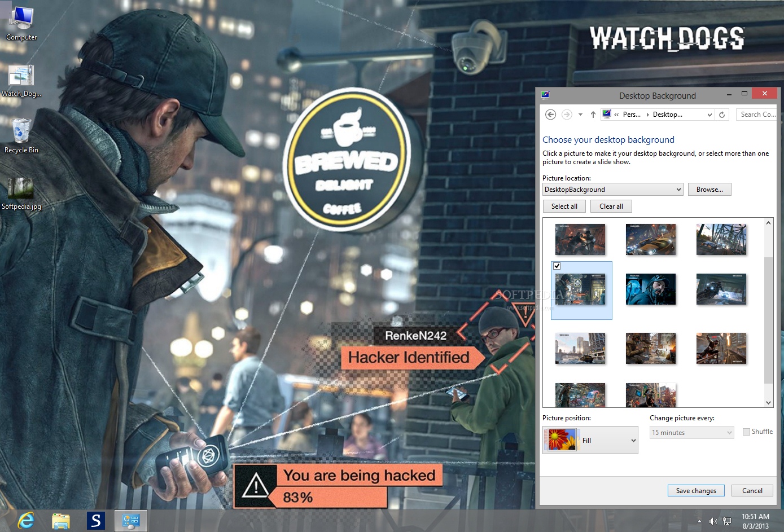Open Change picture every 15 minutes dropdown
Screen dimensions: 784x532
pyautogui.click(x=692, y=433)
